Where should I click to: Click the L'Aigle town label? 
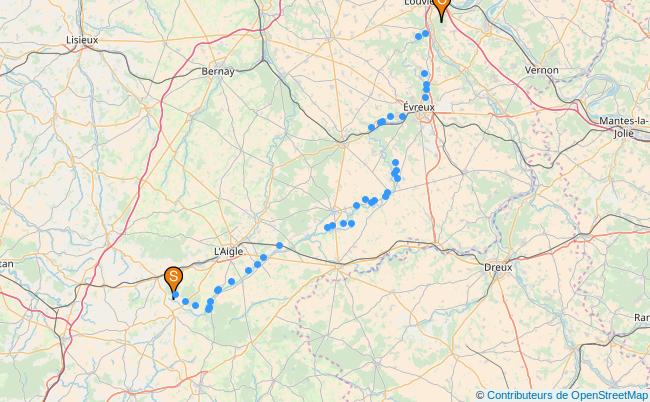pyautogui.click(x=228, y=251)
